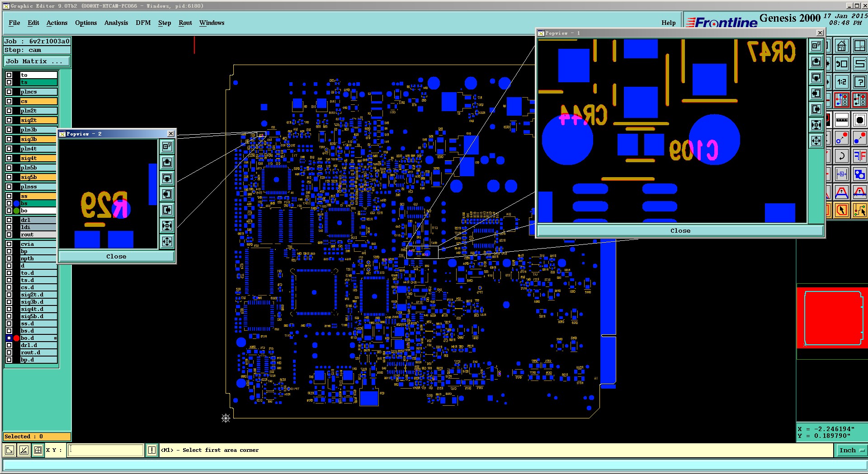Open the DFM menu
868x474 pixels.
click(143, 23)
